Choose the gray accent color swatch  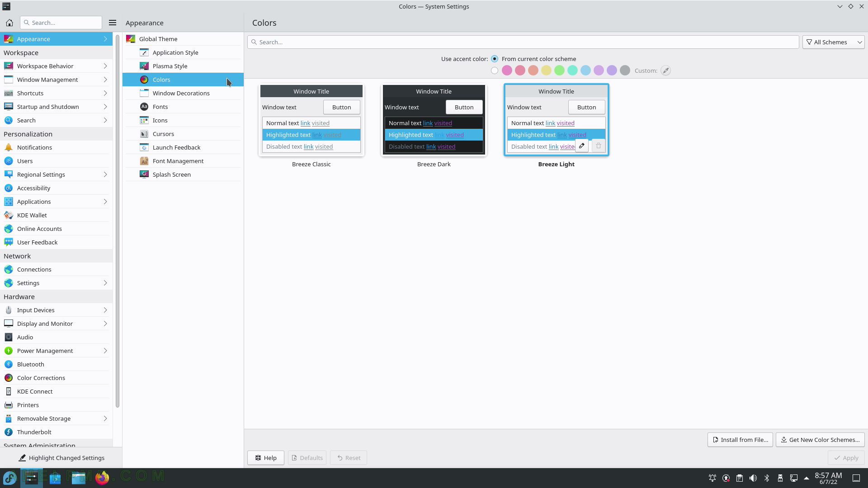coord(625,70)
